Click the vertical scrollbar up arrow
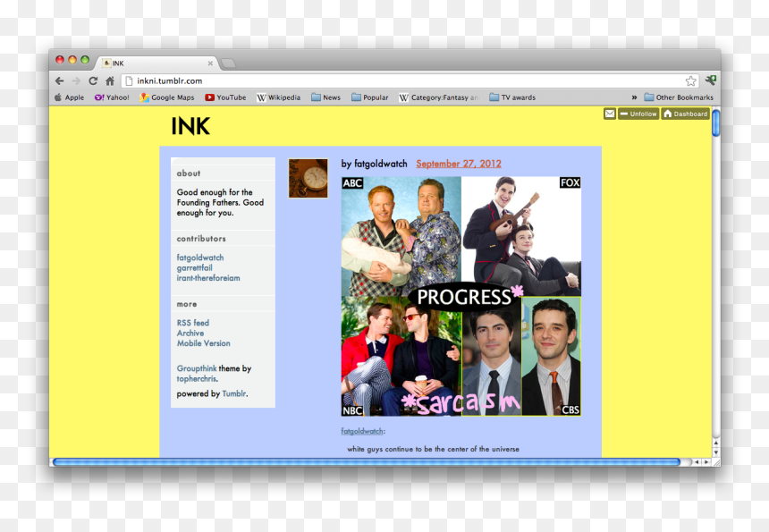The width and height of the screenshot is (769, 532). [716, 443]
